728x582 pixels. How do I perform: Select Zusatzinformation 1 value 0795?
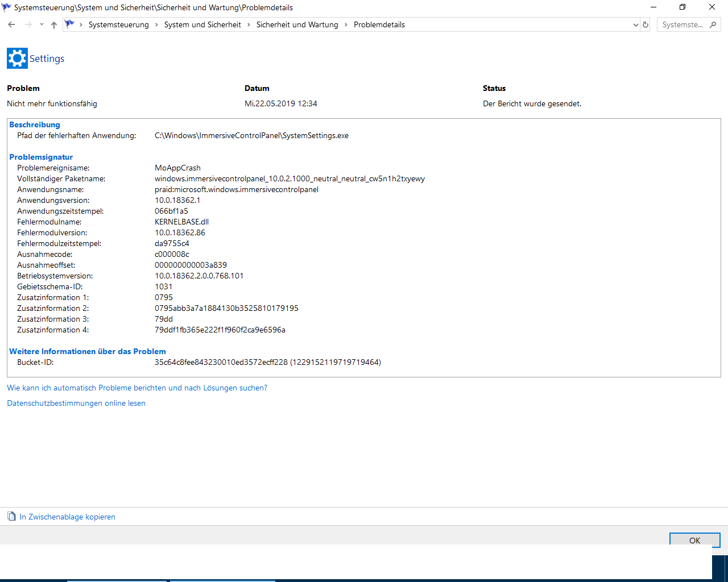163,297
